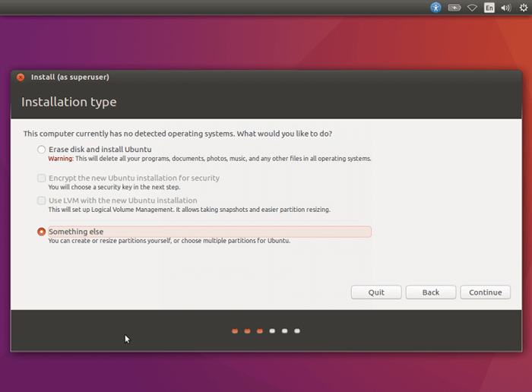Click the first orange progress dot

click(235, 331)
